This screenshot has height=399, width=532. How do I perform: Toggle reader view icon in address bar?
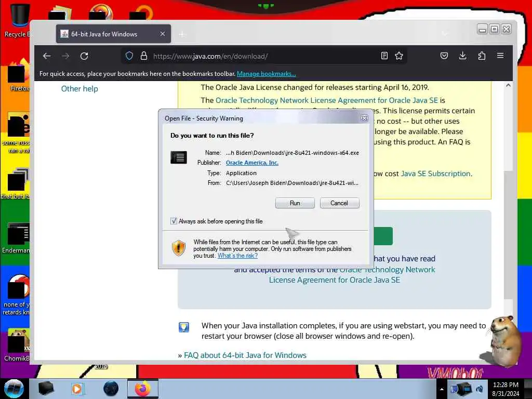tap(384, 56)
